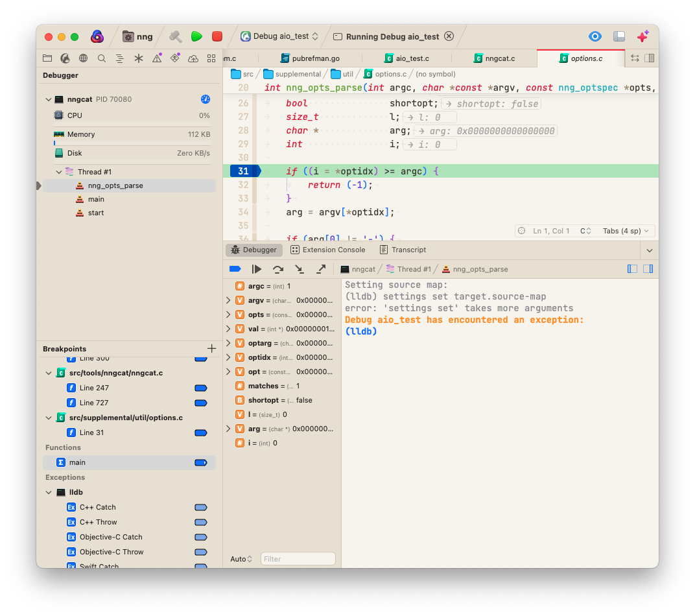Open the Issues warning sidebar icon
Screen dimensions: 695x616
[157, 58]
